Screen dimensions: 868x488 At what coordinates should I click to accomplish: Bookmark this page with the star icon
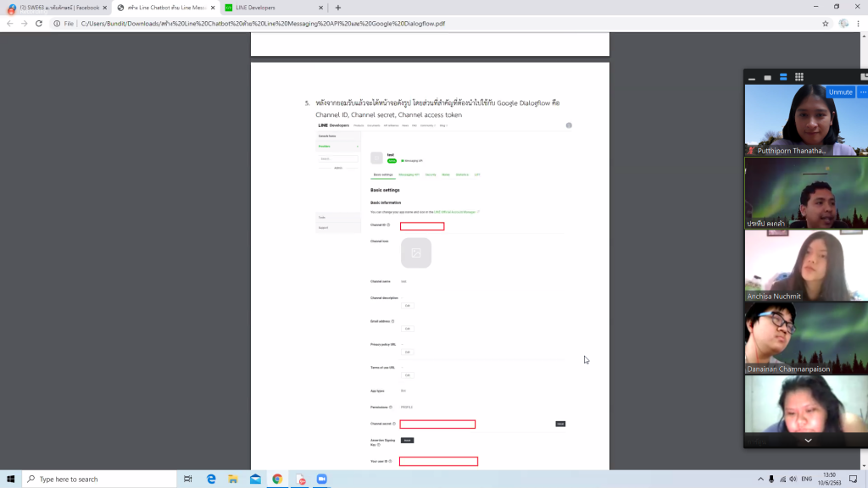(825, 24)
